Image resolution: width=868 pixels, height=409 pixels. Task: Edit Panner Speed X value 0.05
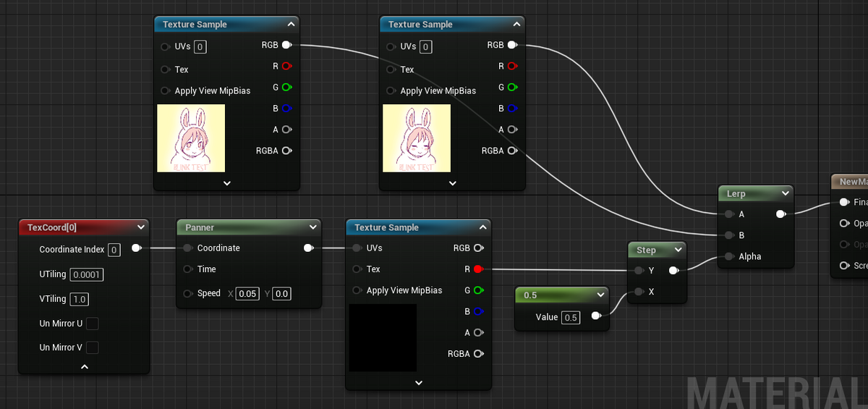pos(247,294)
